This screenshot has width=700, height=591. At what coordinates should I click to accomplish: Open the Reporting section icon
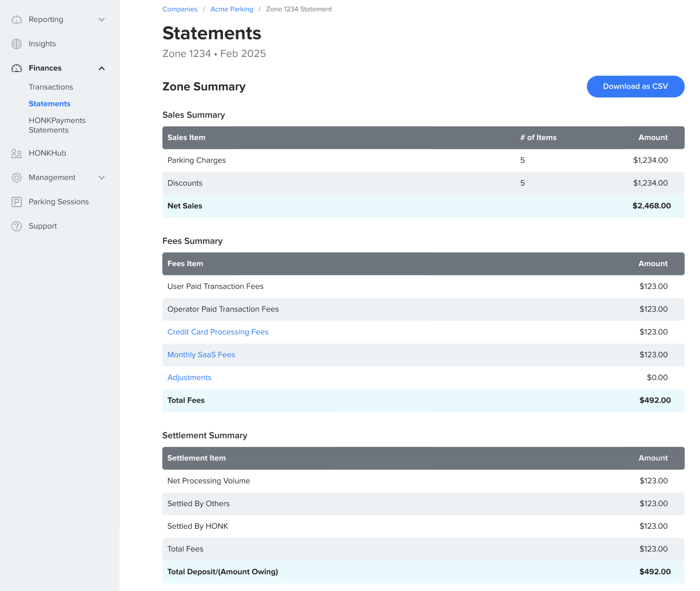click(x=17, y=19)
